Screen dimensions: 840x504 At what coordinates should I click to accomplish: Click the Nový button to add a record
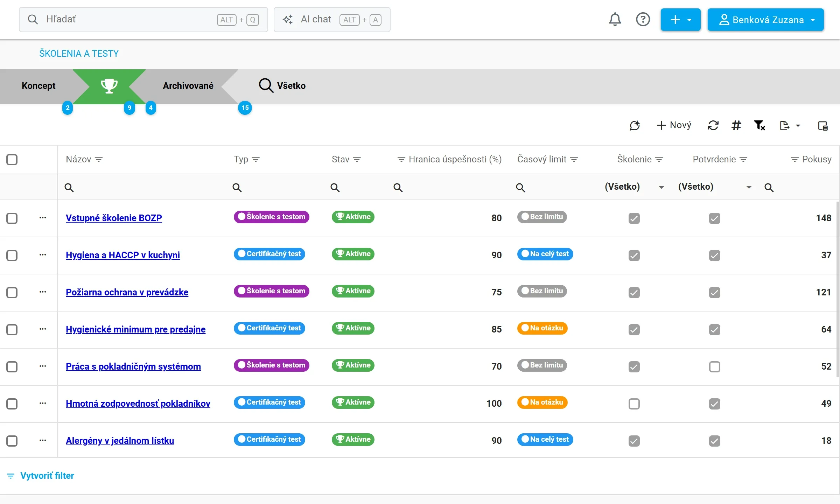[x=674, y=125]
